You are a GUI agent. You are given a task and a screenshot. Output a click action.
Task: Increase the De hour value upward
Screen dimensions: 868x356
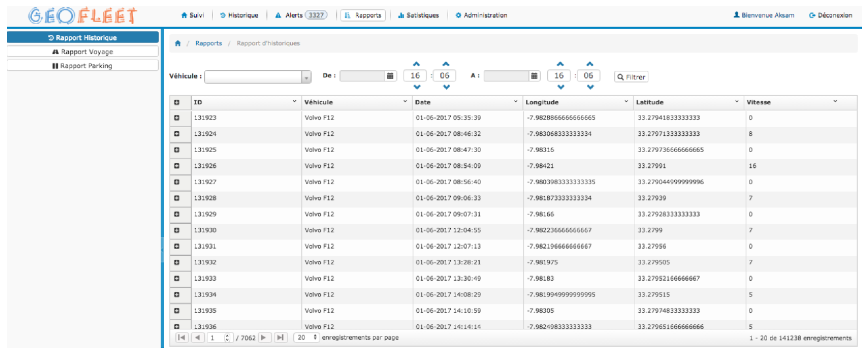pyautogui.click(x=416, y=64)
